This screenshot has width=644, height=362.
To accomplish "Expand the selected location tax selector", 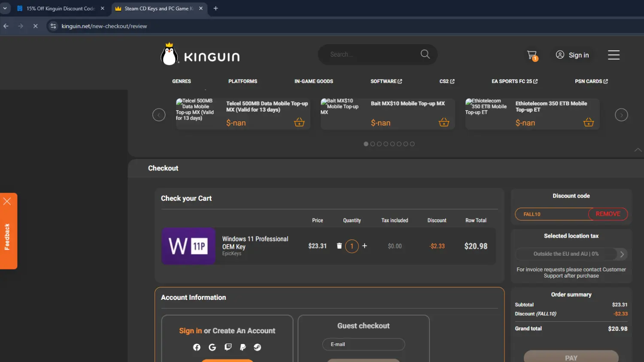I will point(622,254).
